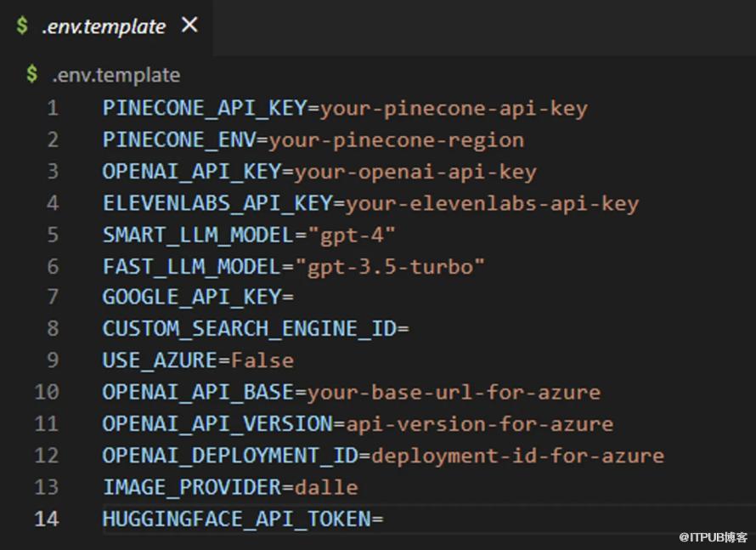Select the .env.template tab title
This screenshot has width=756, height=550.
(x=104, y=26)
